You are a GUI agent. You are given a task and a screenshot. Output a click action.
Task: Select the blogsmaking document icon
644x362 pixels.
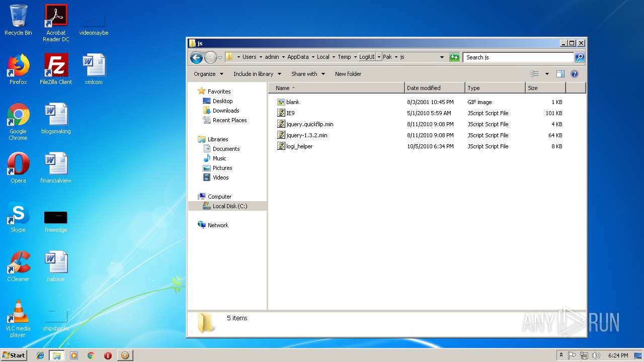click(x=56, y=119)
